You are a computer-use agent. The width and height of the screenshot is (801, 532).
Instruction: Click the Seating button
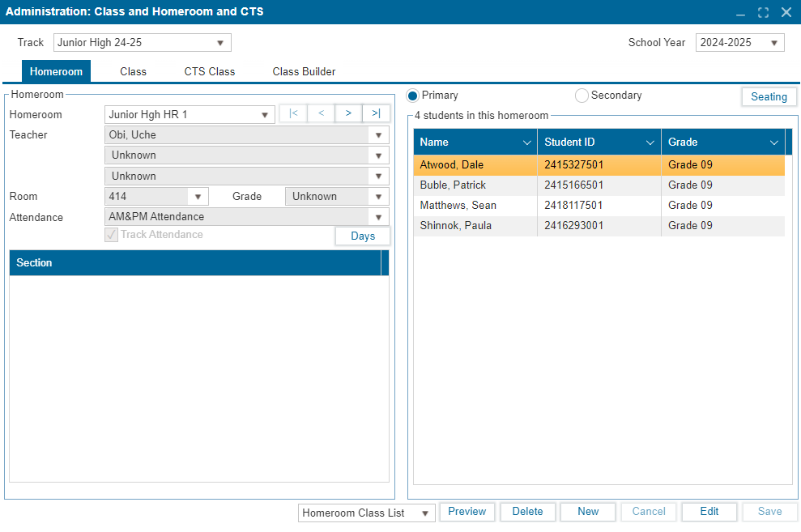[769, 97]
